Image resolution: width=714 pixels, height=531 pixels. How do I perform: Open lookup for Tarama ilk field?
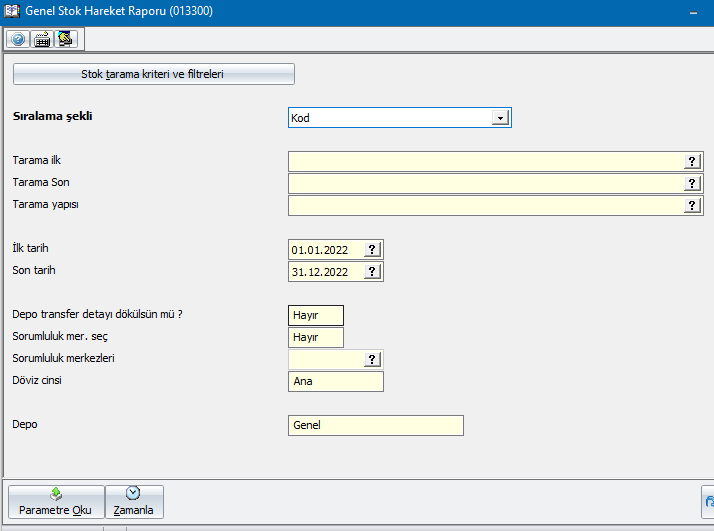(692, 161)
